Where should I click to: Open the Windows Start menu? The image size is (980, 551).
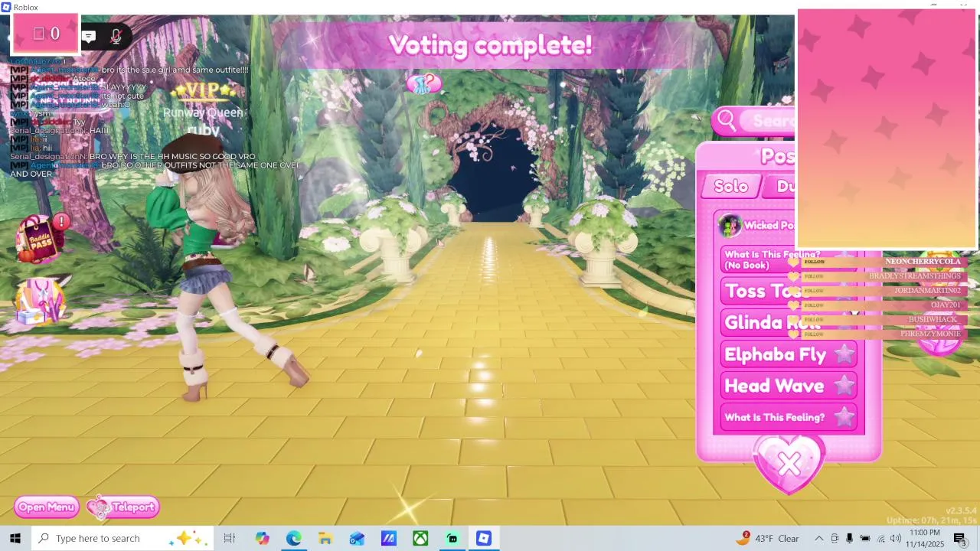point(15,538)
